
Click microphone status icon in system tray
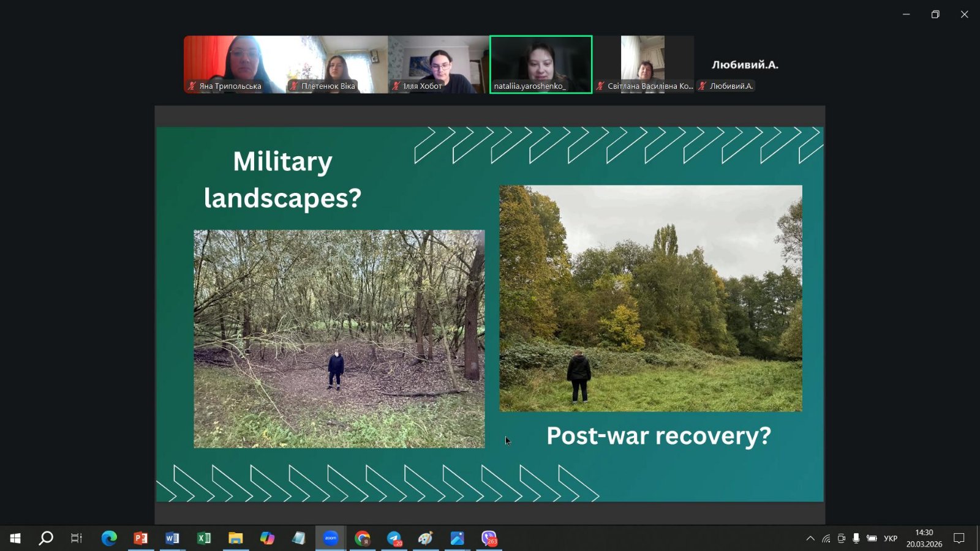[x=856, y=539]
